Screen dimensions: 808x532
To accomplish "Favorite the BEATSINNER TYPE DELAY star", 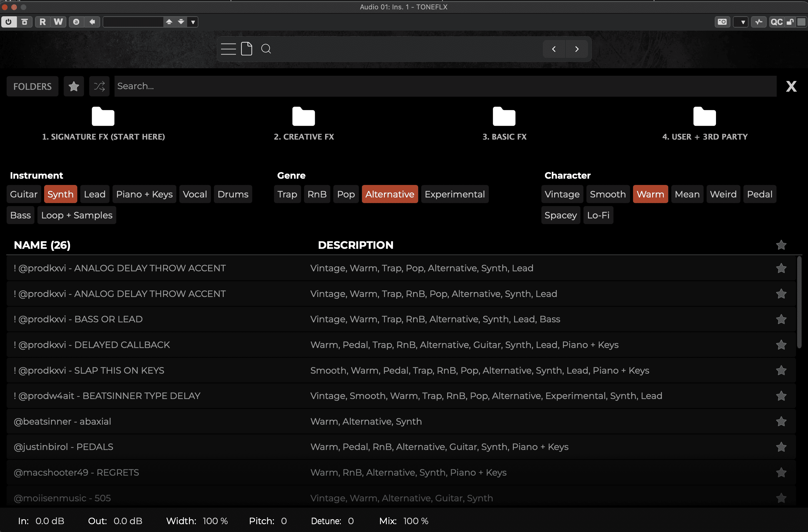I will click(781, 396).
